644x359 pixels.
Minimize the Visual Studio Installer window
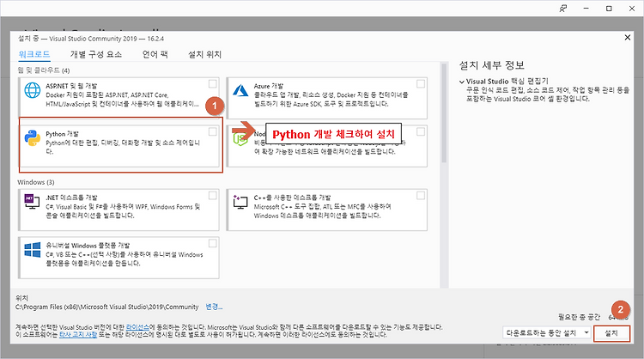[586, 9]
